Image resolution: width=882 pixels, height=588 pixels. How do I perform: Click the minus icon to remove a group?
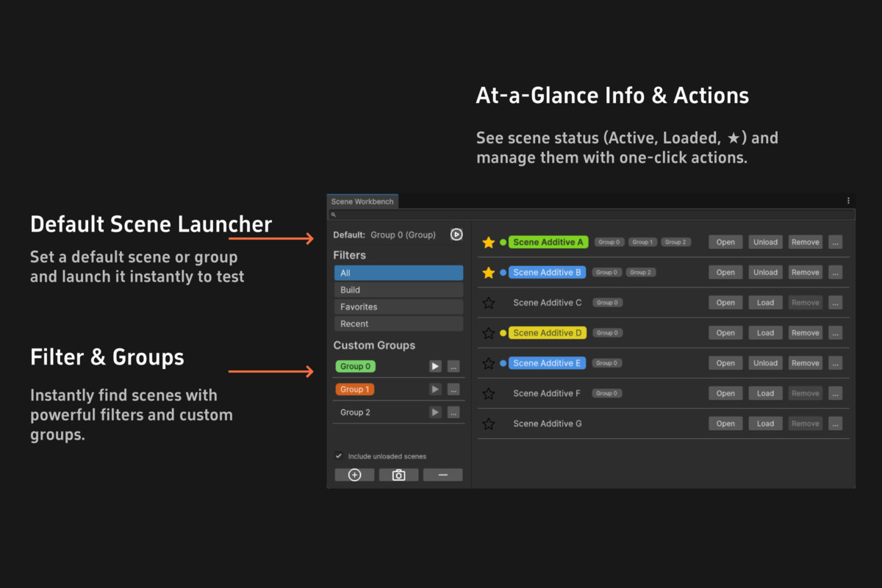[x=442, y=474]
